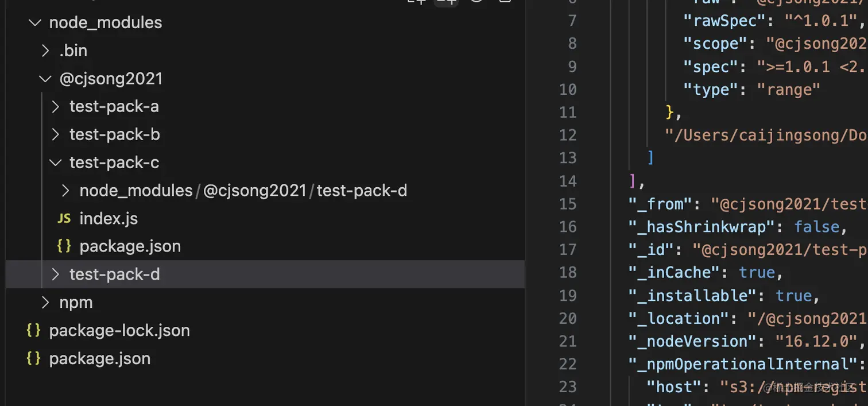Open package-lock.json in the explorer

pos(119,330)
